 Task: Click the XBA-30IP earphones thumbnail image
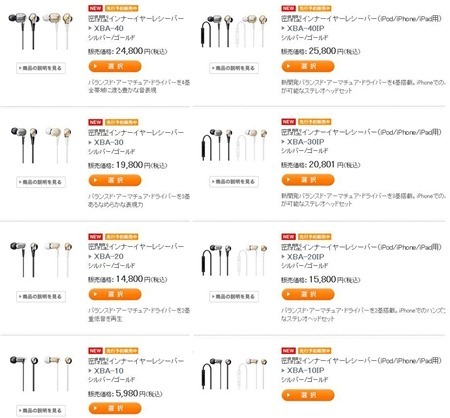click(234, 144)
